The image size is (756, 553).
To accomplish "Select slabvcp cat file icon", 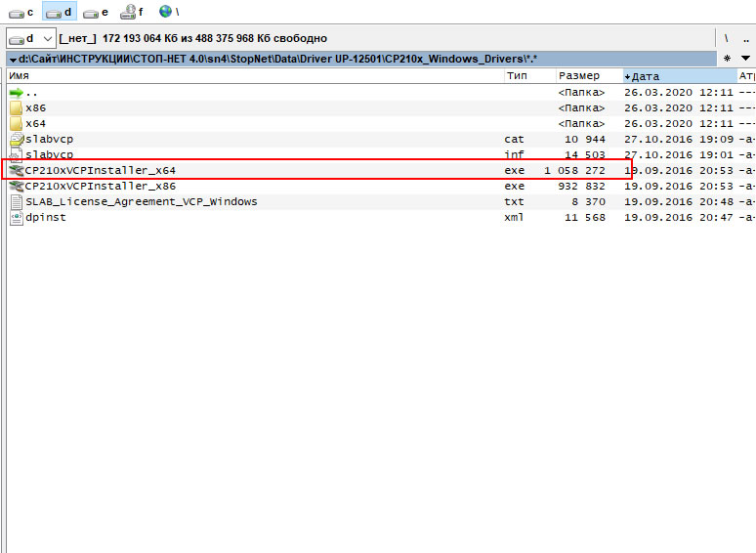I will (x=17, y=140).
